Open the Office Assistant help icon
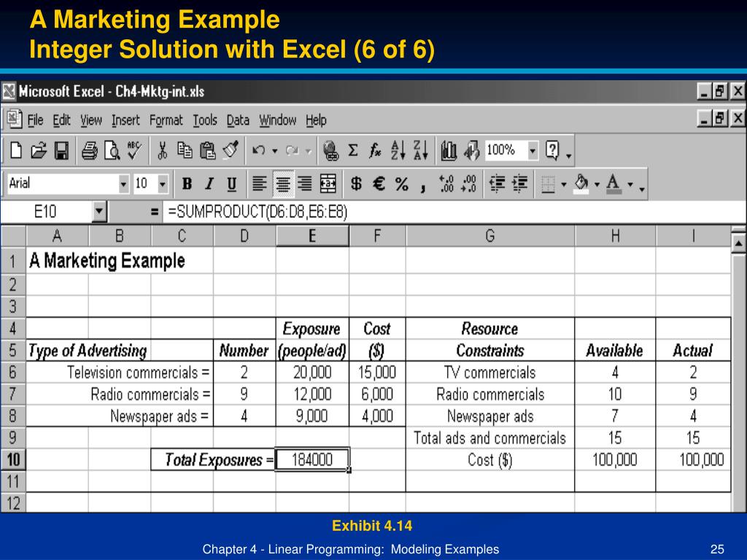The height and width of the screenshot is (560, 747). (552, 151)
